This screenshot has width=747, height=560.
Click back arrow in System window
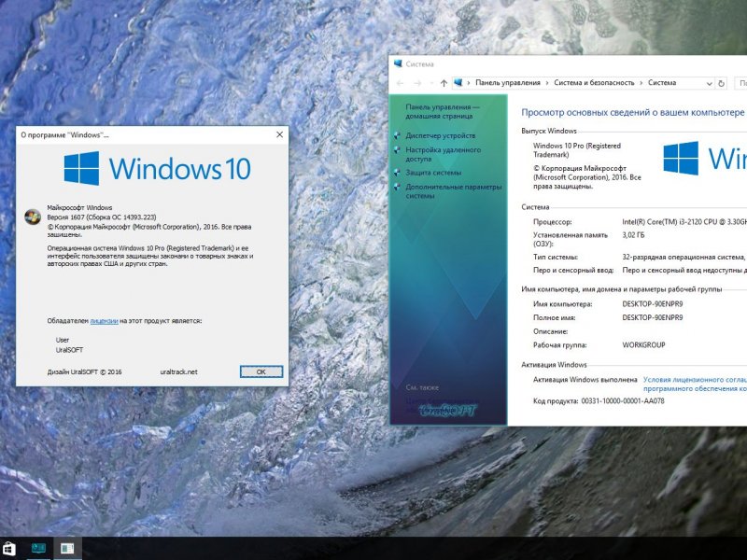[x=401, y=83]
